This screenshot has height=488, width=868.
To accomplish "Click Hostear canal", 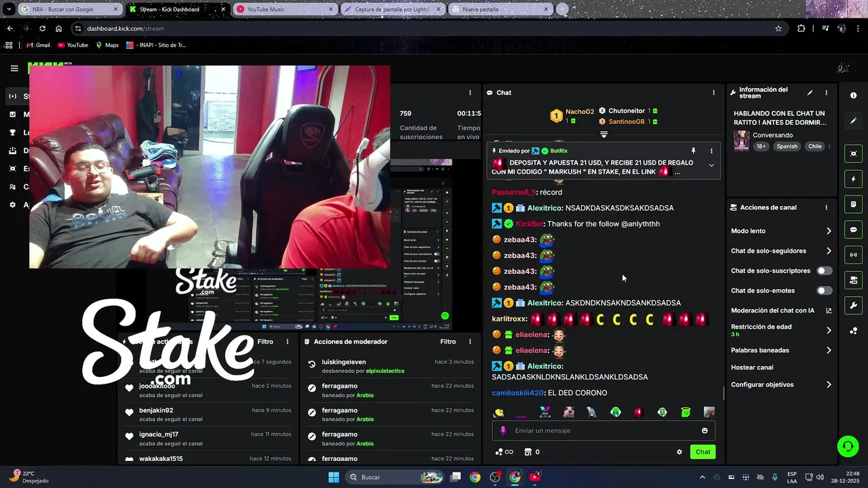I will coord(752,367).
